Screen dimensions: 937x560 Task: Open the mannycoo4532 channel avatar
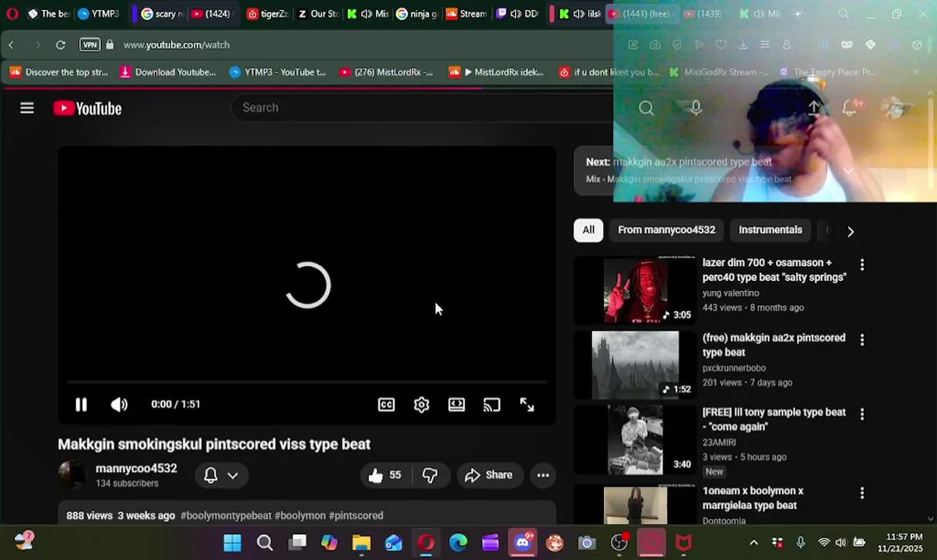(x=72, y=475)
